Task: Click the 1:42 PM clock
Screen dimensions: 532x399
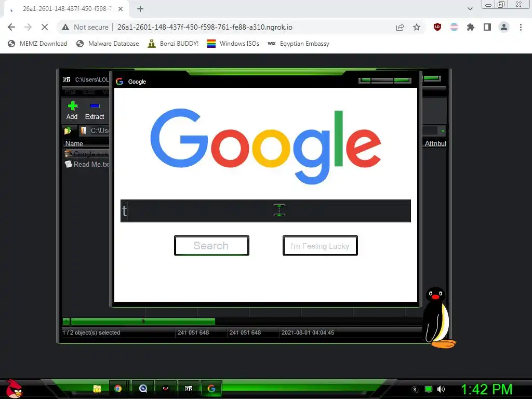Action: coord(486,390)
